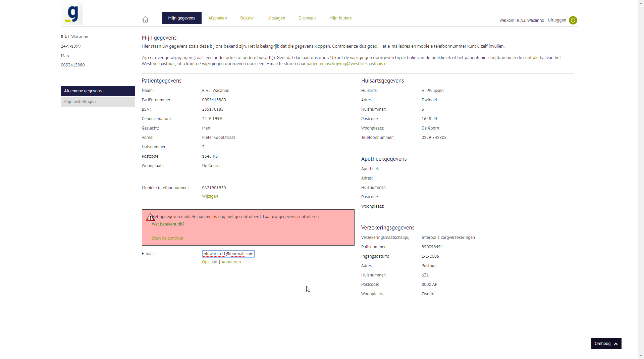
Task: Click Wijzigen under mobile phone number
Action: point(210,196)
